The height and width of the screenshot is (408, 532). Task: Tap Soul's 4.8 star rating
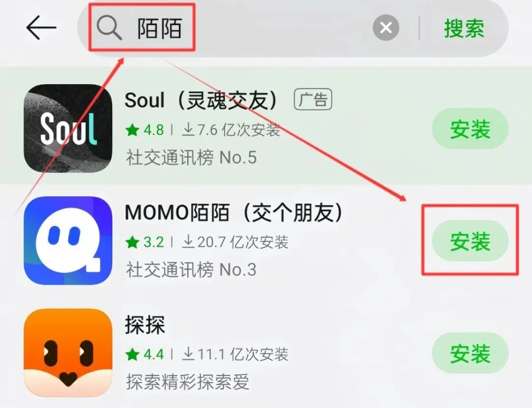tap(144, 130)
